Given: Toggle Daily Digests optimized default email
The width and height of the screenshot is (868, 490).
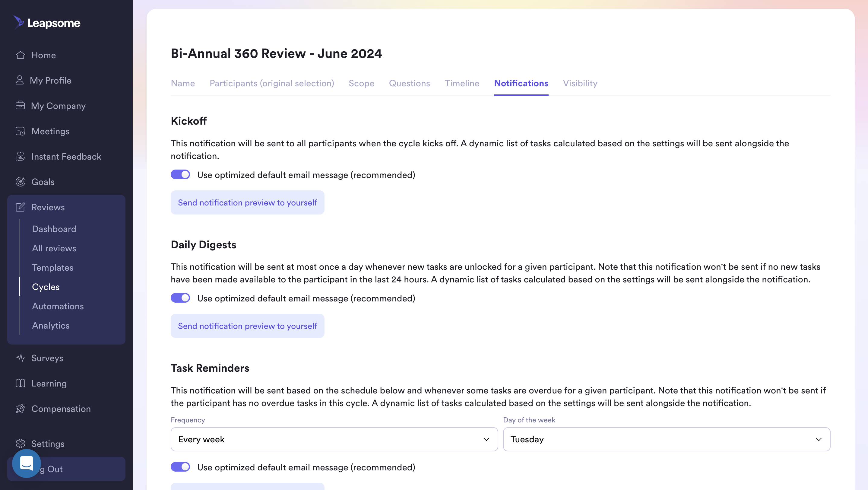Looking at the screenshot, I should click(x=180, y=298).
